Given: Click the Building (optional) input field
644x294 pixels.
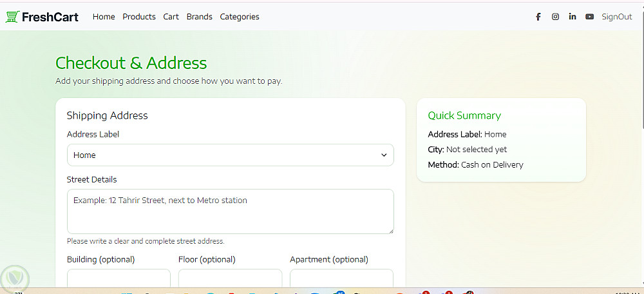Looking at the screenshot, I should (x=118, y=278).
